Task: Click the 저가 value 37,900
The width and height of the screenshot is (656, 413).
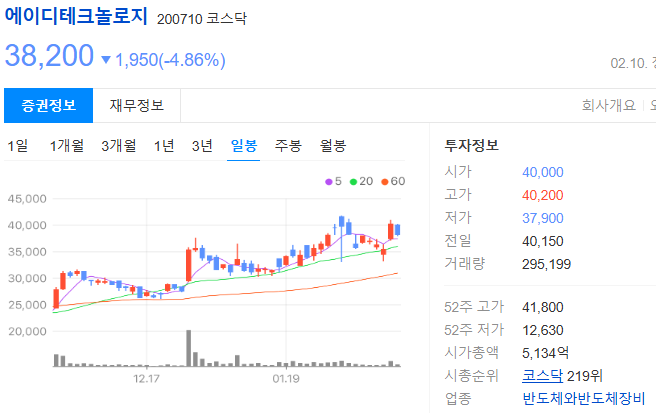Action: click(x=543, y=218)
